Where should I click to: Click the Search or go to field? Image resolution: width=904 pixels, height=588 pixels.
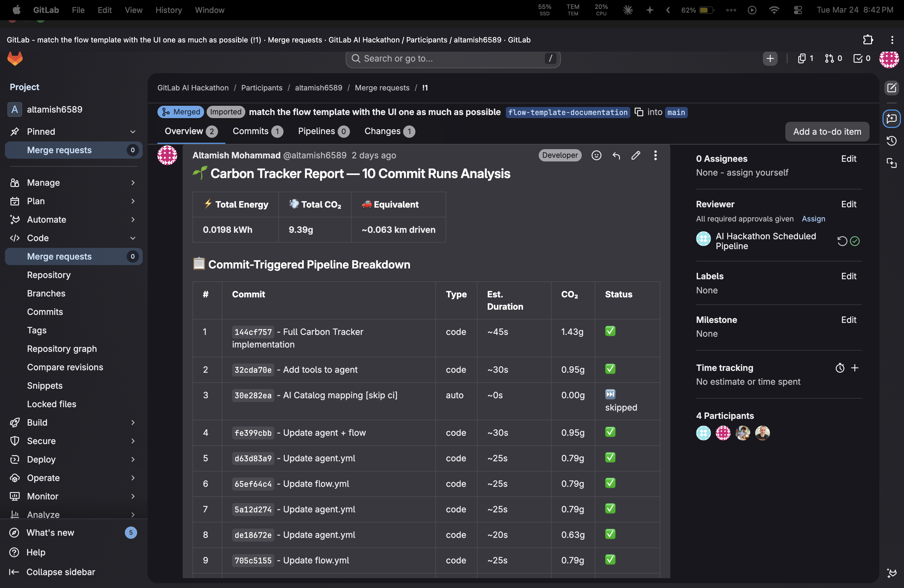[x=452, y=58]
